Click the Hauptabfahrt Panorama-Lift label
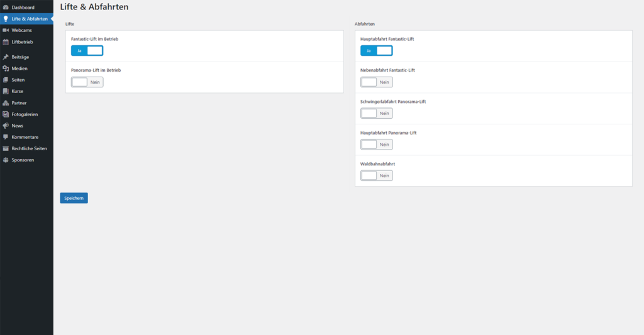This screenshot has width=644, height=335. click(389, 133)
